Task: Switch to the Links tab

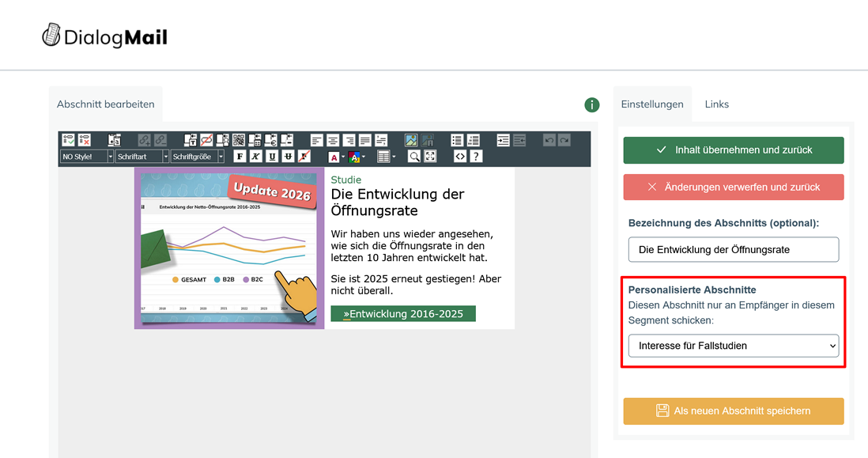Action: pos(716,104)
